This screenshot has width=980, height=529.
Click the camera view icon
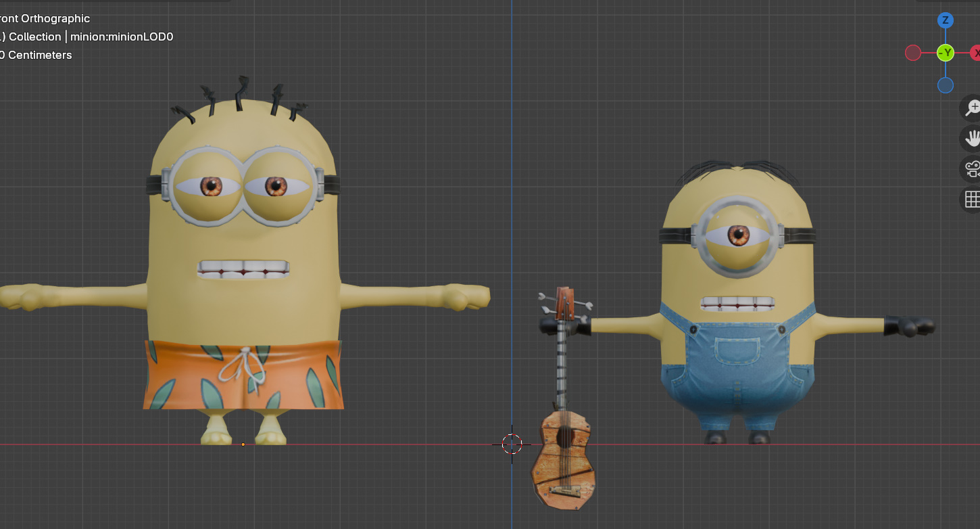[x=973, y=168]
